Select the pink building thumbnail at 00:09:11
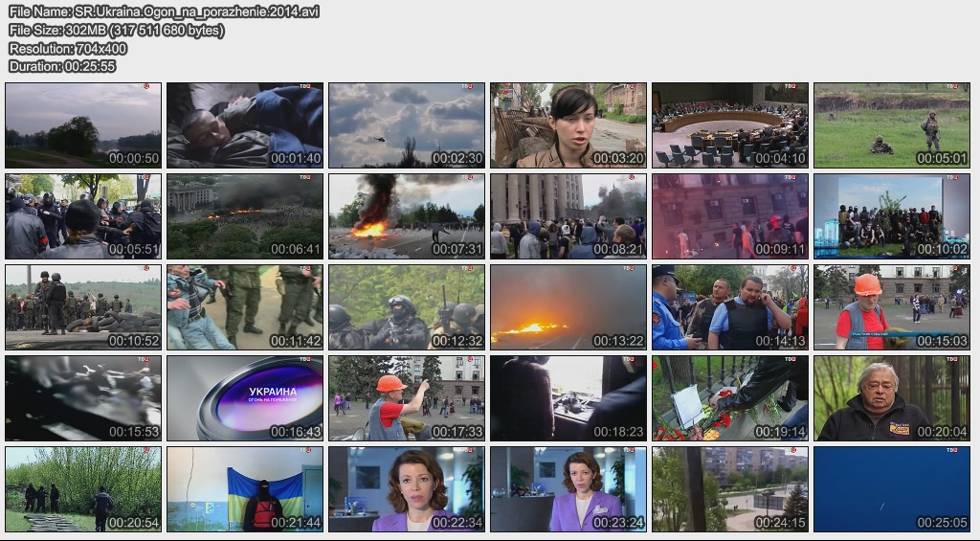This screenshot has height=541, width=980. 730,216
